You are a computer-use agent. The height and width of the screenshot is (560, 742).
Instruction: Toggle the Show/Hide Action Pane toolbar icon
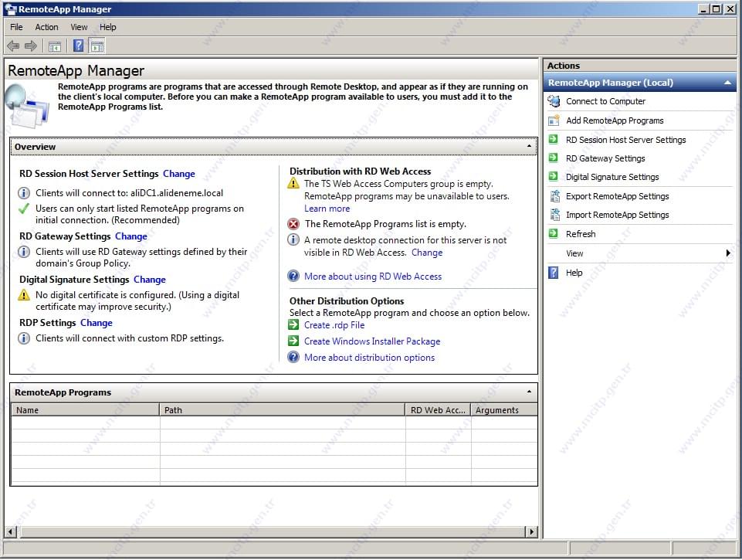[97, 46]
